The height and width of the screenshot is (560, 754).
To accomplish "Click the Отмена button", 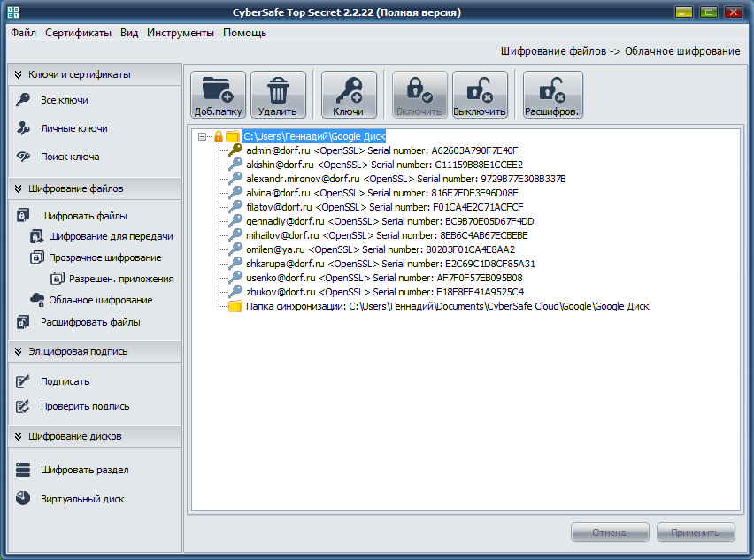I will (x=610, y=533).
